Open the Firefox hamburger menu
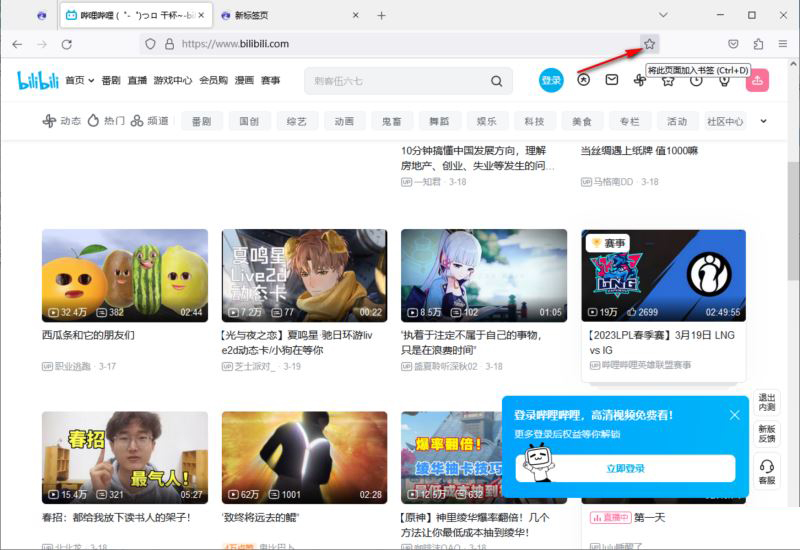The height and width of the screenshot is (550, 800). [x=783, y=44]
